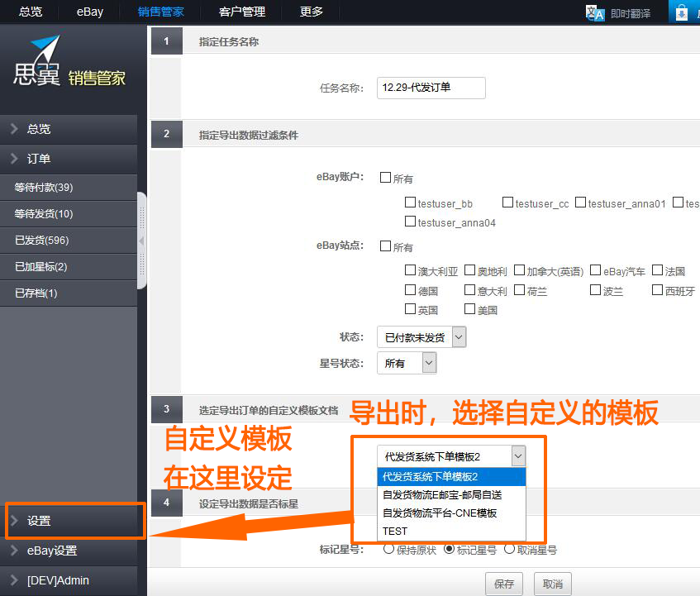The height and width of the screenshot is (596, 700).
Task: Check testuser_anna04 account
Action: click(410, 221)
